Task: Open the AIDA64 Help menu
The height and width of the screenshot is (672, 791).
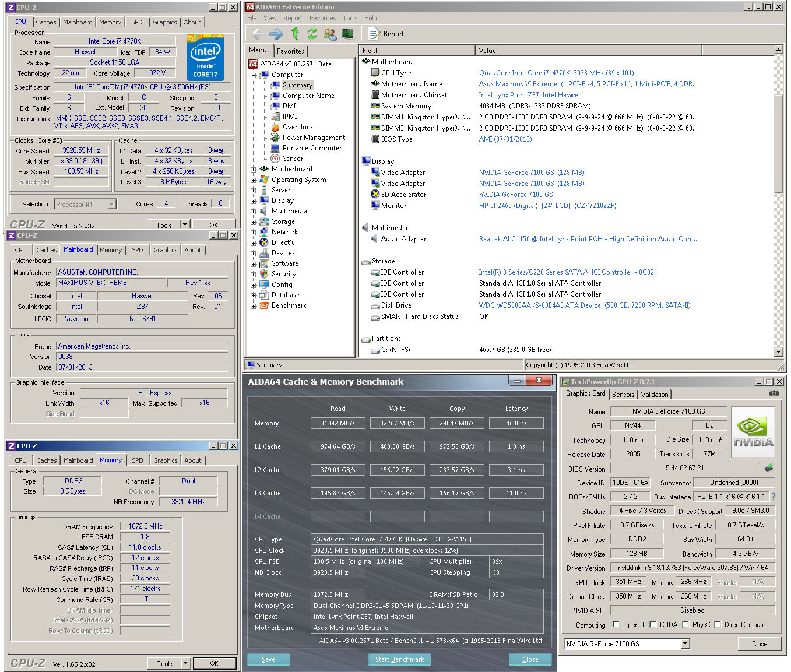Action: (370, 18)
